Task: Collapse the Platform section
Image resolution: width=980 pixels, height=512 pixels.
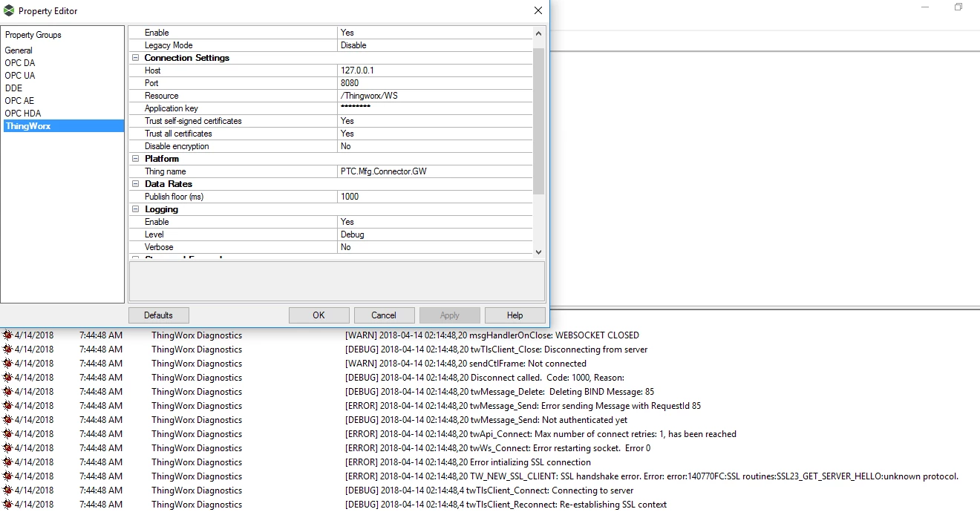Action: [136, 159]
